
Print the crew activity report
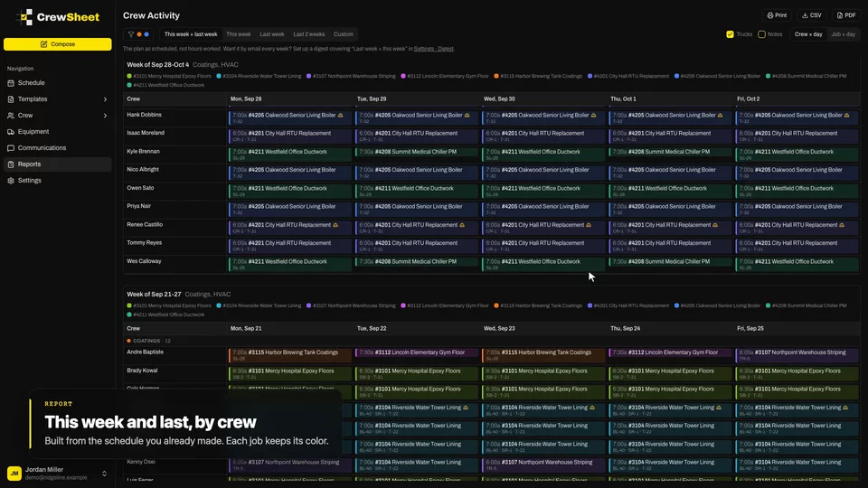click(777, 15)
